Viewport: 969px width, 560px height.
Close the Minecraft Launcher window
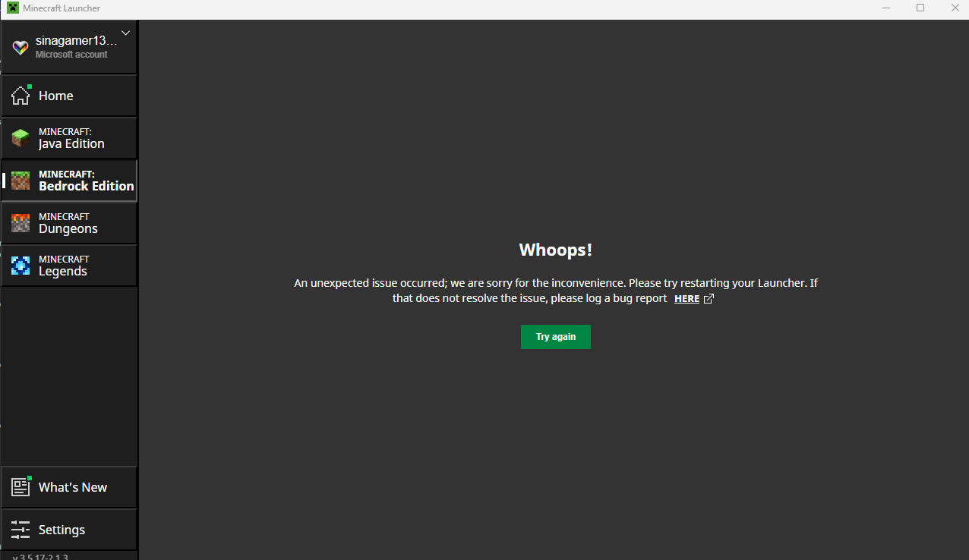coord(955,8)
